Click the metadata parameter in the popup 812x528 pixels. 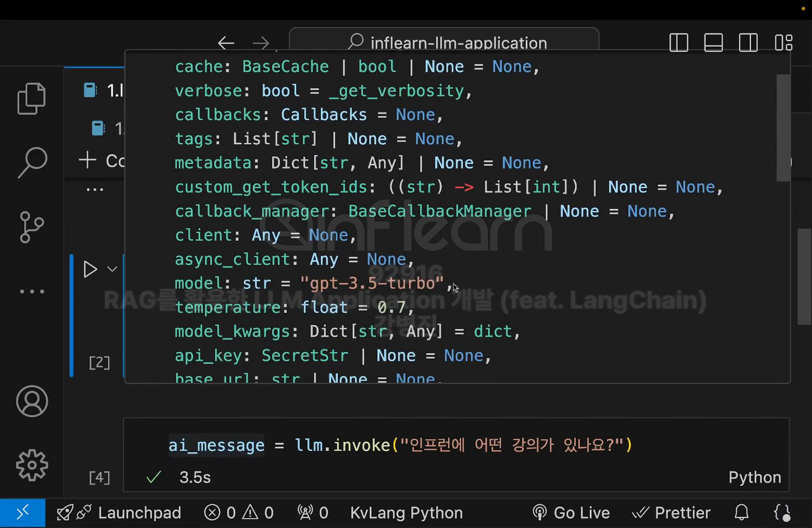pyautogui.click(x=213, y=163)
